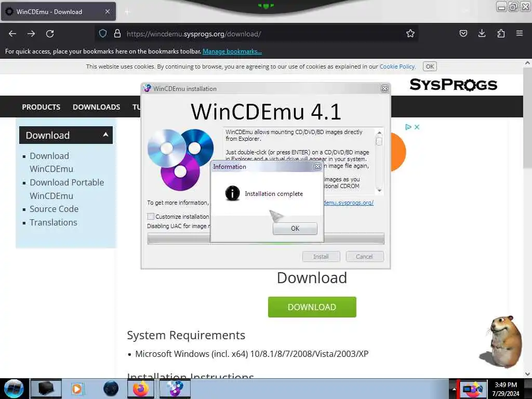Open Download WinCDEmu sidebar link
Image resolution: width=532 pixels, height=399 pixels.
(51, 163)
